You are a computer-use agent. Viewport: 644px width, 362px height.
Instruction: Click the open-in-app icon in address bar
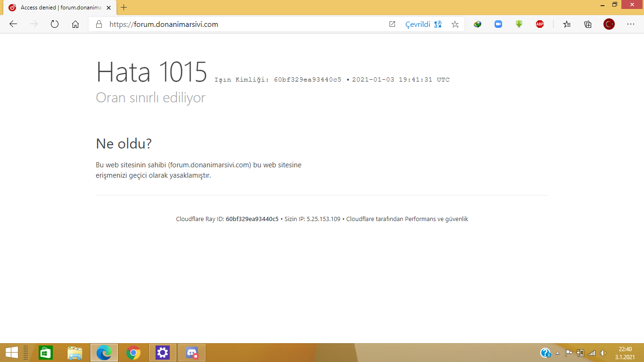[392, 25]
